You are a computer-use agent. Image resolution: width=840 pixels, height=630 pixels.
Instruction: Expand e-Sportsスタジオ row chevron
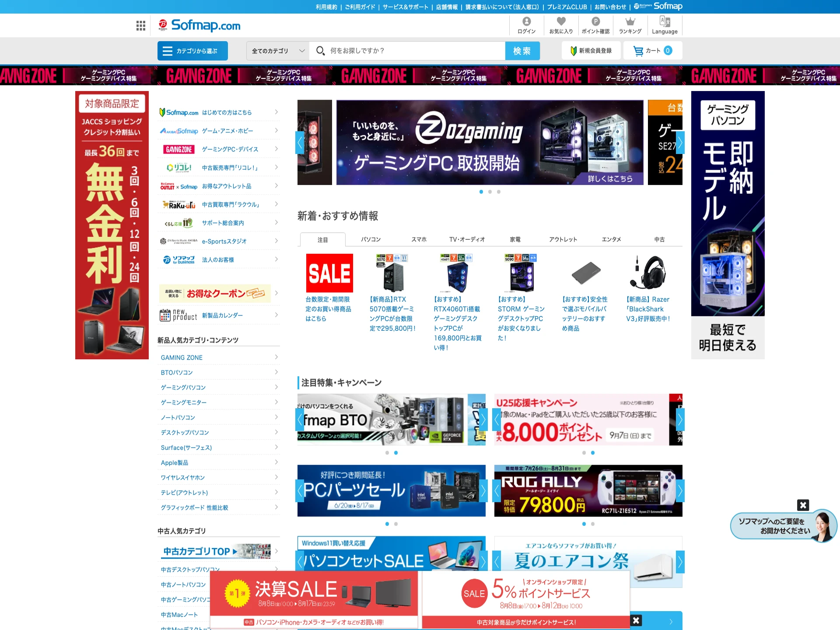pos(276,241)
